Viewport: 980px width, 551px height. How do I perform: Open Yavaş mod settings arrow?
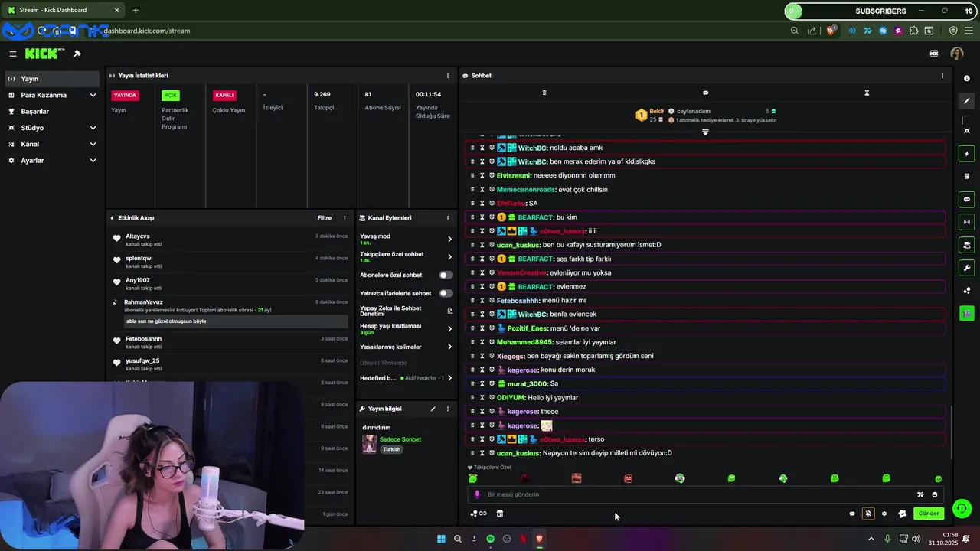click(449, 239)
